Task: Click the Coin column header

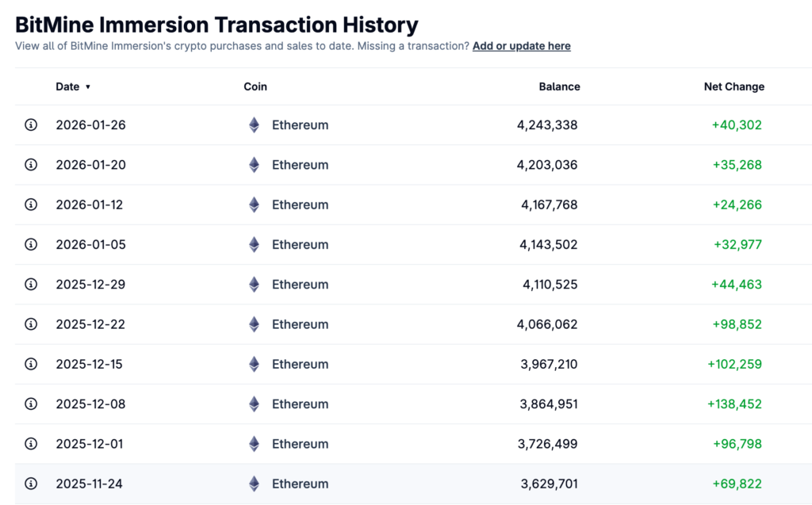Action: click(x=255, y=86)
